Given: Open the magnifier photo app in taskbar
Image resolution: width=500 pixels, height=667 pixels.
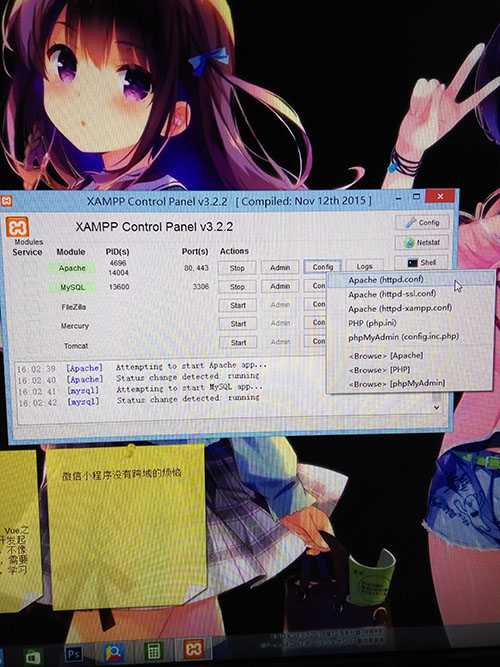Looking at the screenshot, I should pyautogui.click(x=113, y=653).
